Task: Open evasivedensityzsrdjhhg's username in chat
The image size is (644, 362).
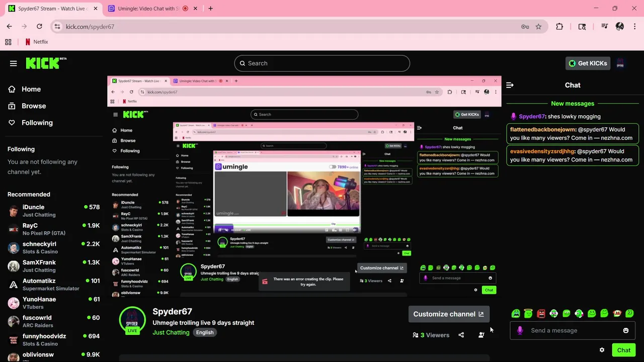Action: (x=542, y=151)
